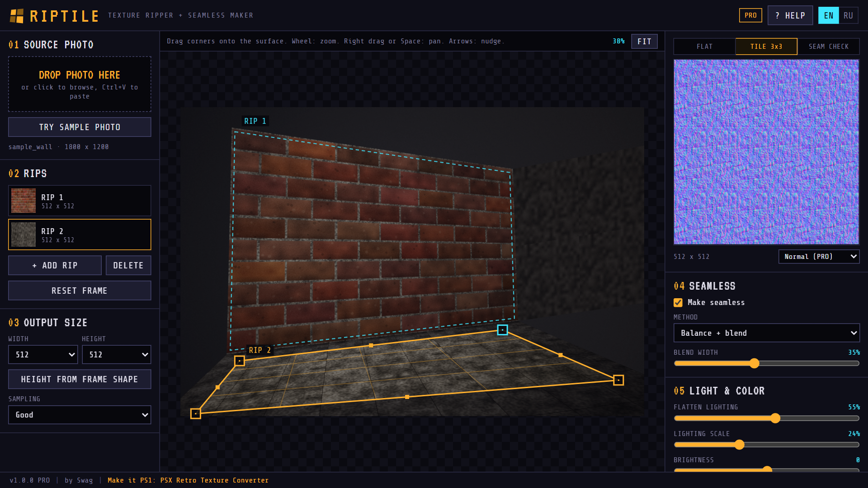Switch language to RU
Viewport: 868px width, 488px height.
tap(848, 15)
